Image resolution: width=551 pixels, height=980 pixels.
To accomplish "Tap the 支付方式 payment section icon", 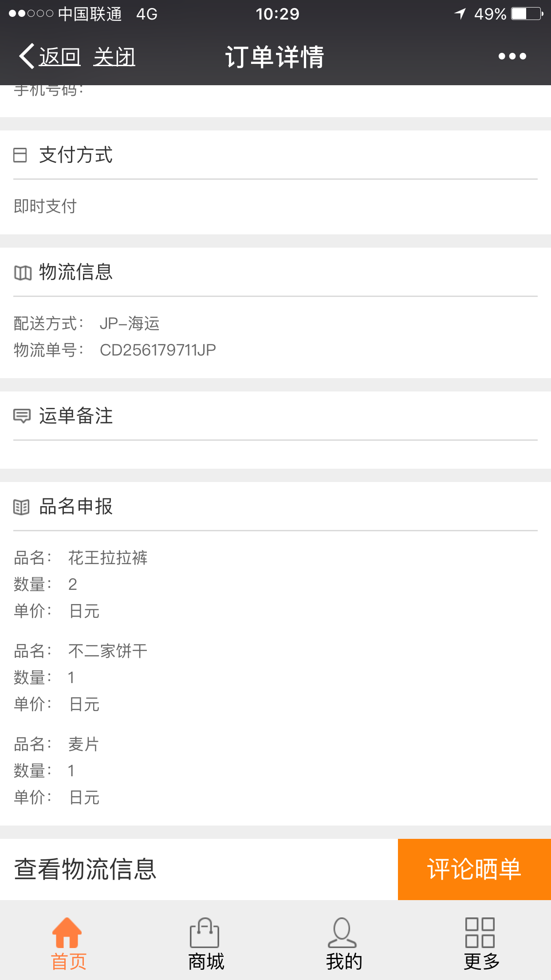I will 20,155.
